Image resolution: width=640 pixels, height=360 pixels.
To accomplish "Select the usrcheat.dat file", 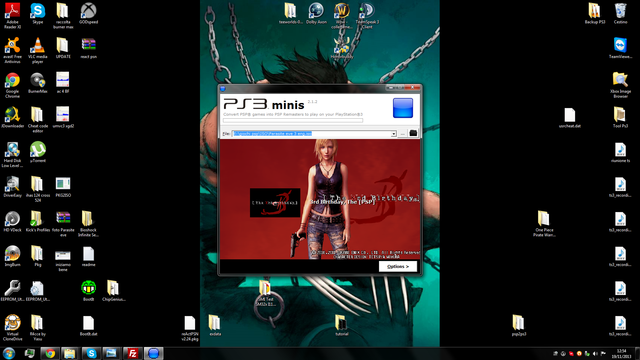I will [x=569, y=118].
